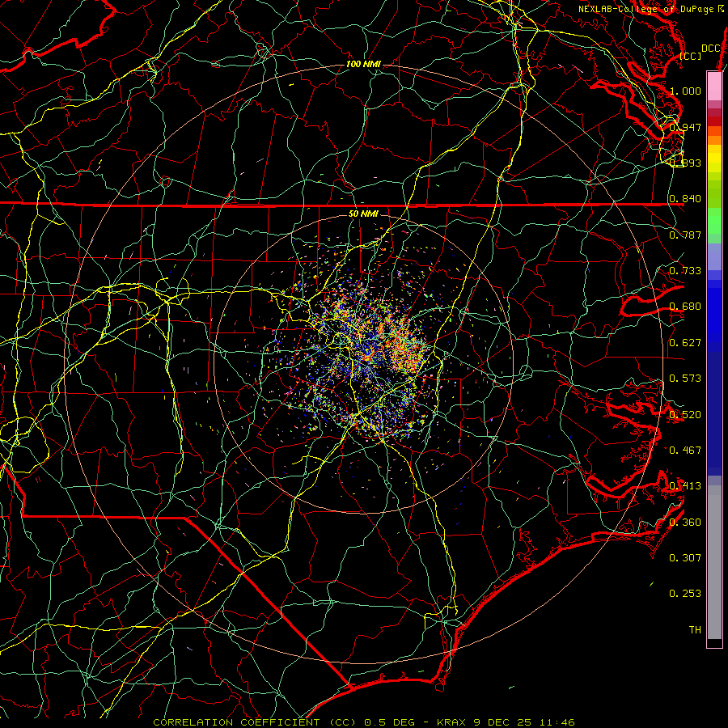Click the 1.000 value on the color scale
Viewport: 728px width, 728px height.
685,91
